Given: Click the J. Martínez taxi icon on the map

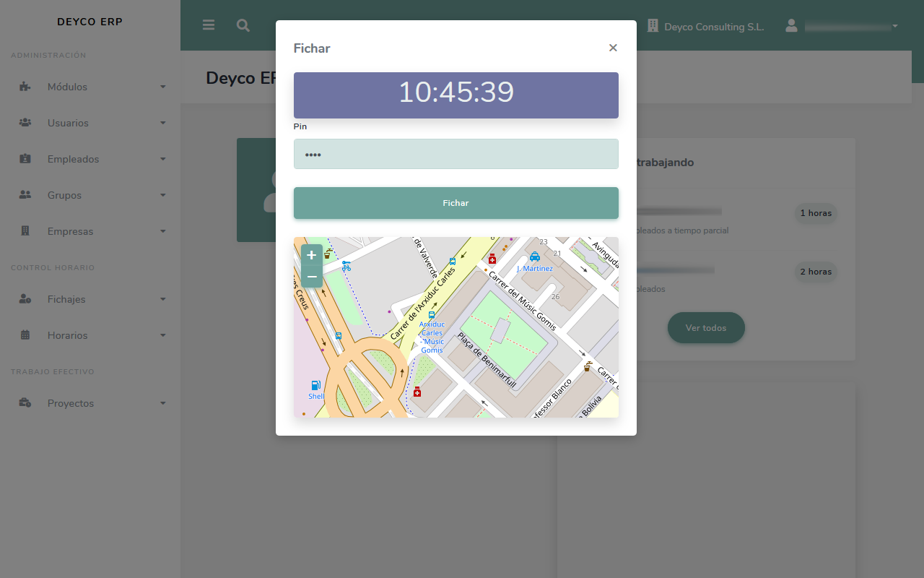Looking at the screenshot, I should (x=535, y=256).
